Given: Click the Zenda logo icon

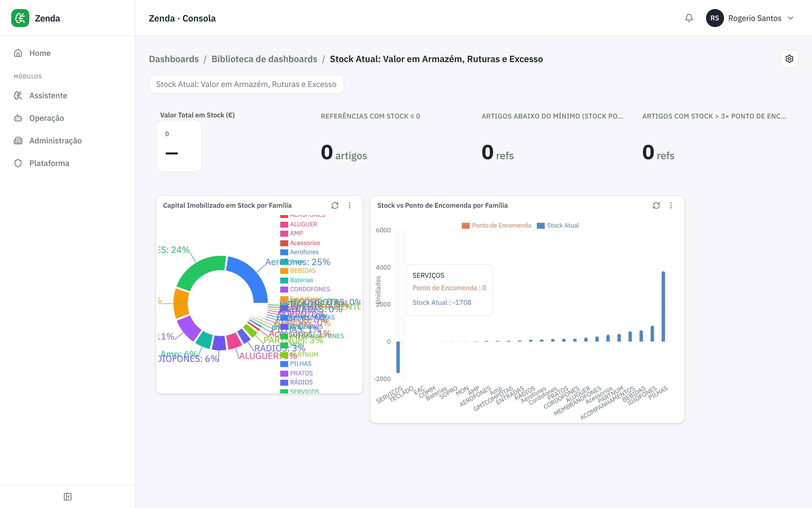Looking at the screenshot, I should click(20, 18).
